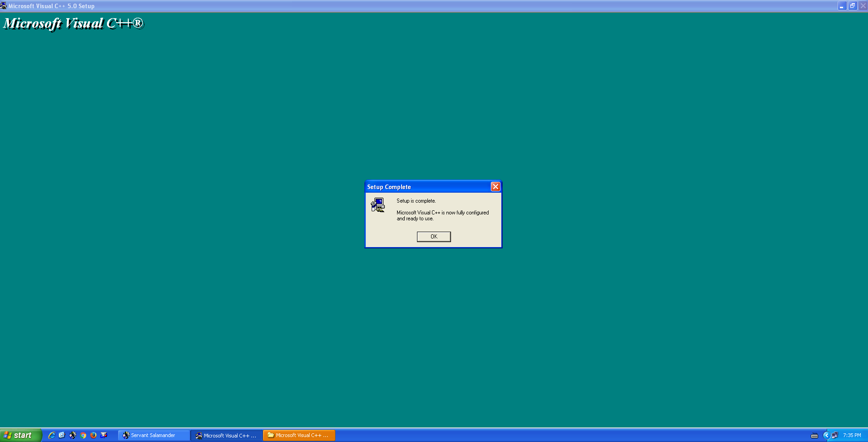Click the 7:35 PM system clock
The height and width of the screenshot is (442, 868).
point(852,435)
